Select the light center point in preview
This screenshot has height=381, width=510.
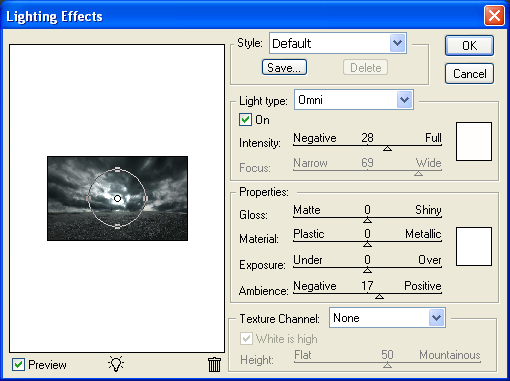(x=117, y=199)
